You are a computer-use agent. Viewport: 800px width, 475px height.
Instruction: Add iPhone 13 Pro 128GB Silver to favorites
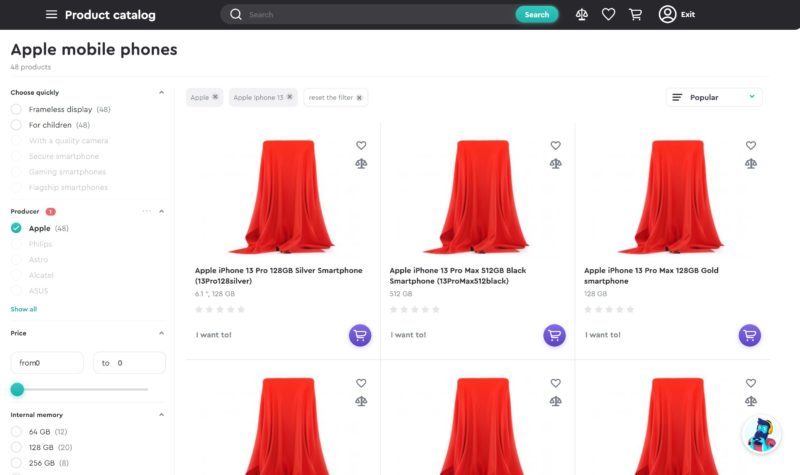pos(361,145)
